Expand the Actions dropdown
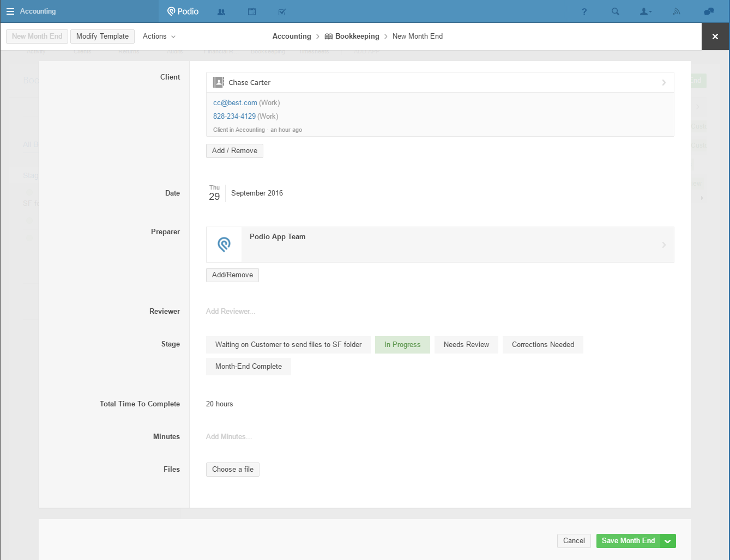730x560 pixels. point(159,36)
